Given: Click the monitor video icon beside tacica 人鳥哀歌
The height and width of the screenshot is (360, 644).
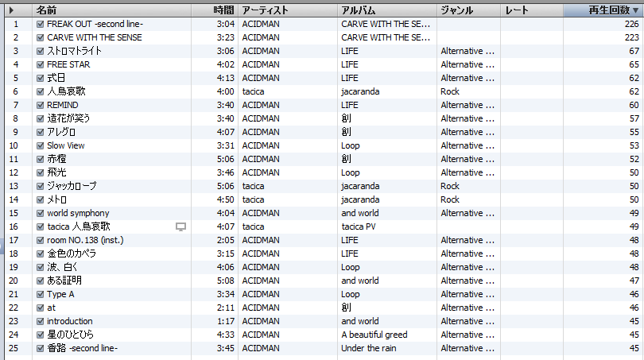Looking at the screenshot, I should point(180,226).
